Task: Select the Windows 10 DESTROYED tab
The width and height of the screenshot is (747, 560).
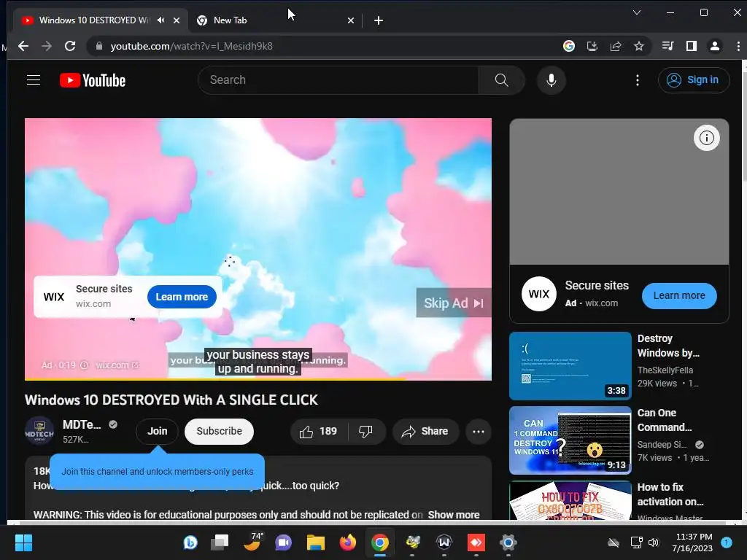Action: click(94, 20)
